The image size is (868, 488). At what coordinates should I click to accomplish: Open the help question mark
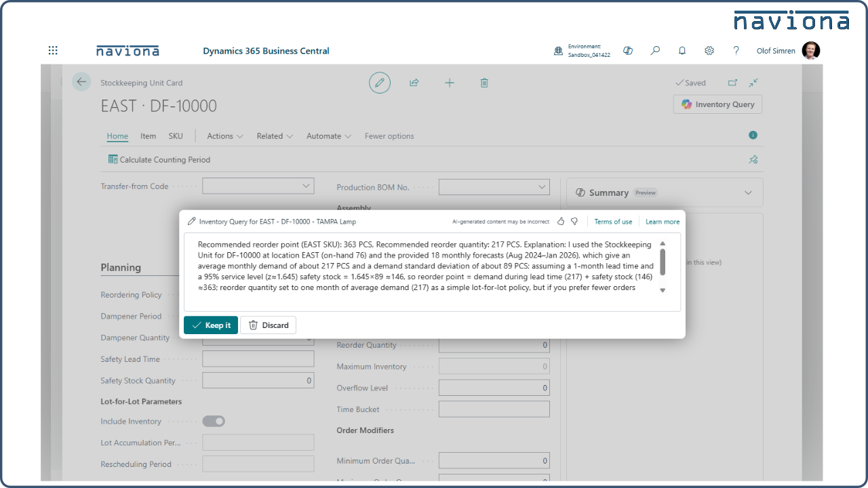pos(736,51)
